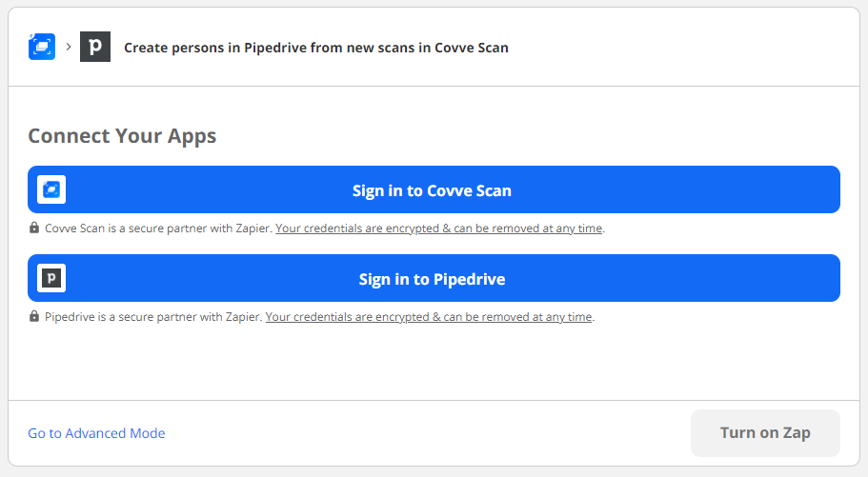Turn on the Zap
This screenshot has height=477, width=868.
pyautogui.click(x=765, y=433)
